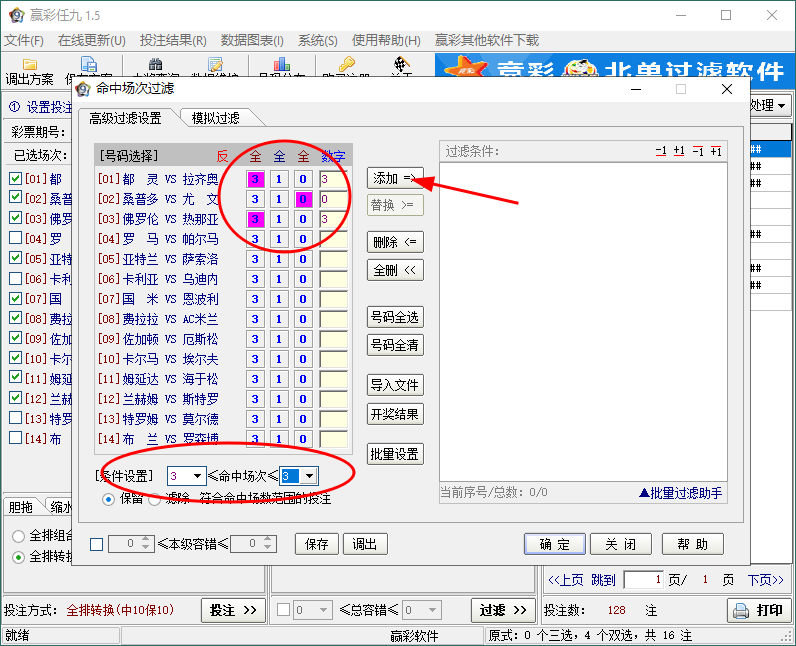
Task: Click the overlined -1 icon above filter list
Action: click(x=698, y=151)
